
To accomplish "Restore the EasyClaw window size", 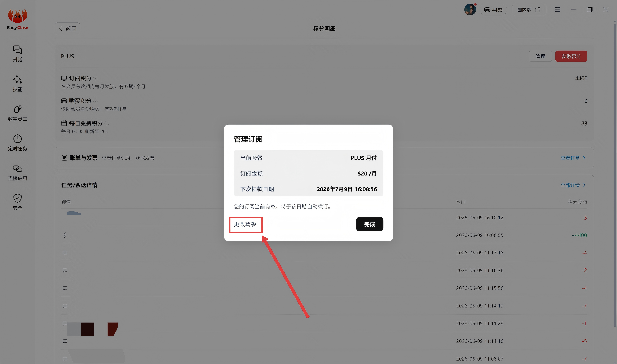I will (589, 10).
